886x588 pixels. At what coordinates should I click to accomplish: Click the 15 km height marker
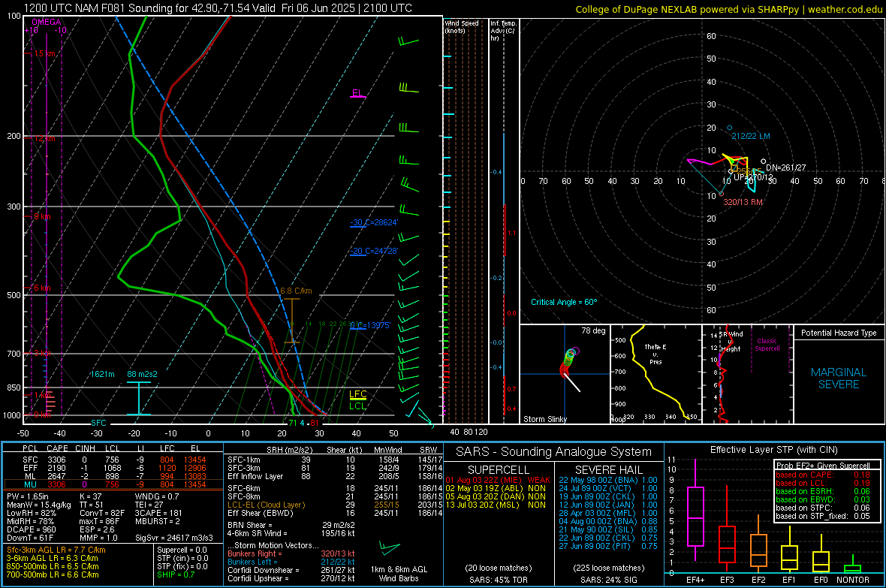45,54
